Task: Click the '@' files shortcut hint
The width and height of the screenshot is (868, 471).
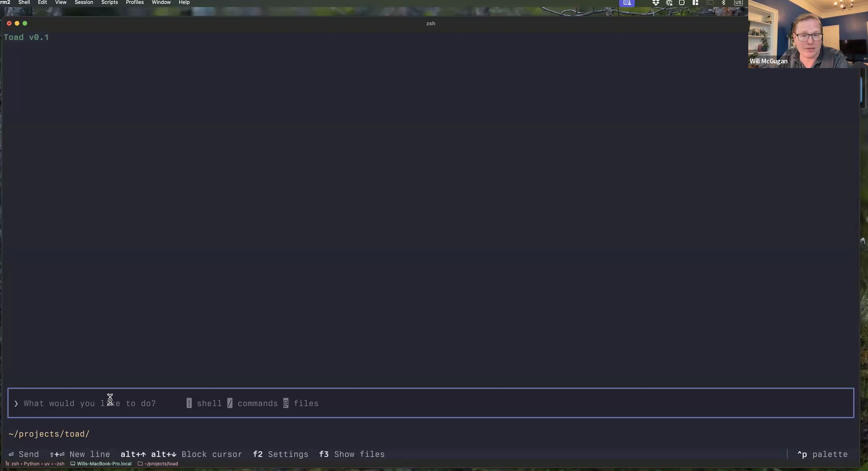Action: [286, 403]
